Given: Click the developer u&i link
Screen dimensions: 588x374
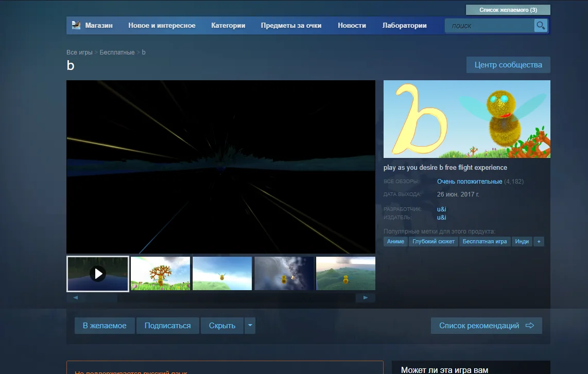Looking at the screenshot, I should [x=441, y=209].
